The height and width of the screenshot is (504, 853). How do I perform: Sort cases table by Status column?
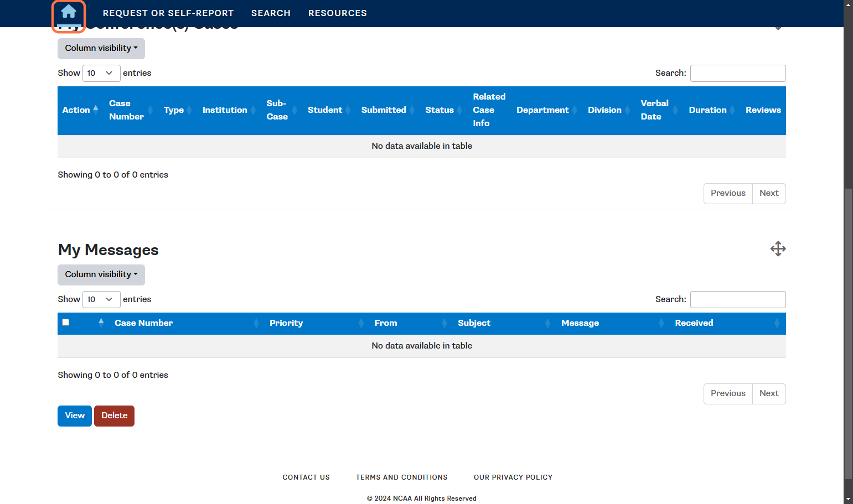point(444,110)
